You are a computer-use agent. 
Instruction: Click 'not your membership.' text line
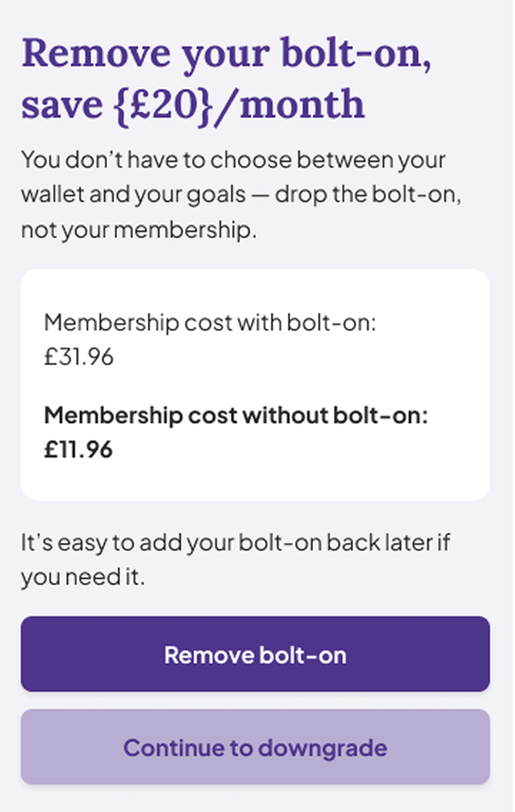(138, 230)
